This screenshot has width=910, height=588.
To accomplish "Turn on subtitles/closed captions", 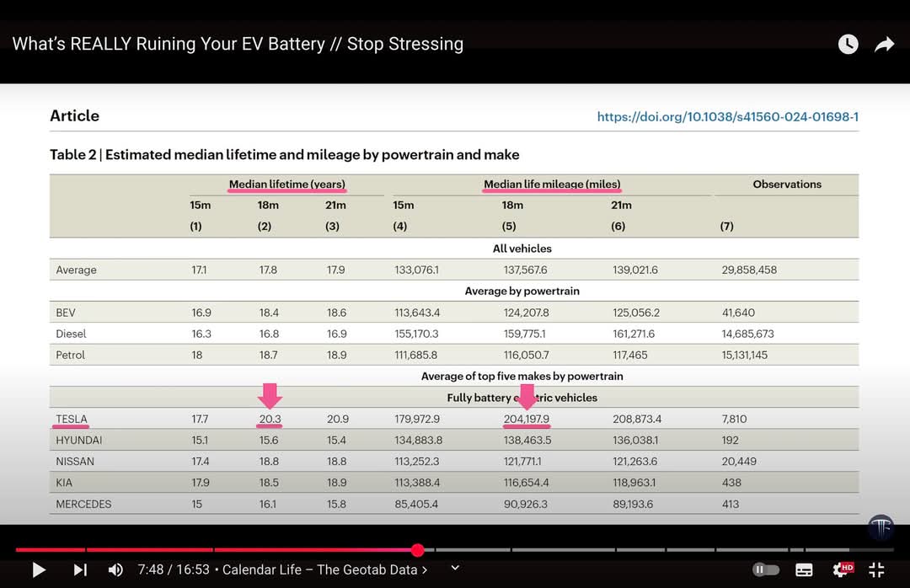I will click(804, 570).
